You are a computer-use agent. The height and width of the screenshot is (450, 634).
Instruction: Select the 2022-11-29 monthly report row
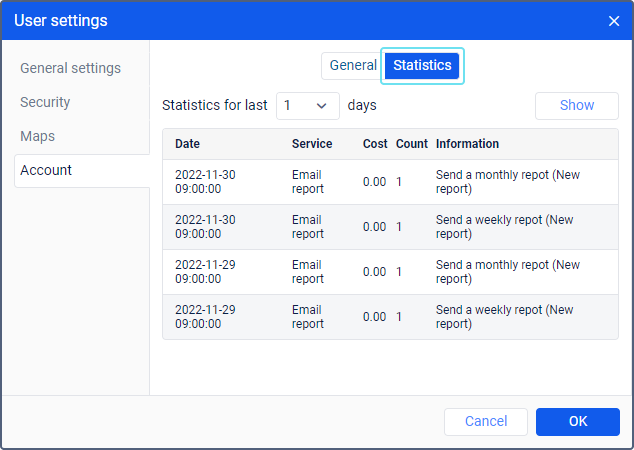[x=390, y=272]
